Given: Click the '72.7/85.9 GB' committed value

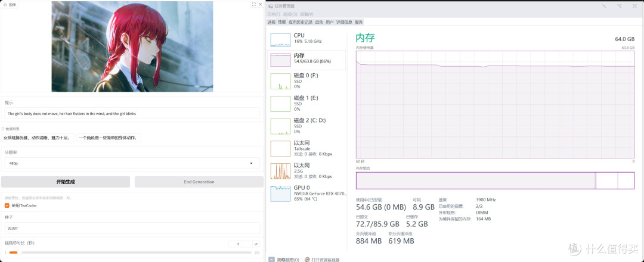Looking at the screenshot, I should (x=377, y=224).
